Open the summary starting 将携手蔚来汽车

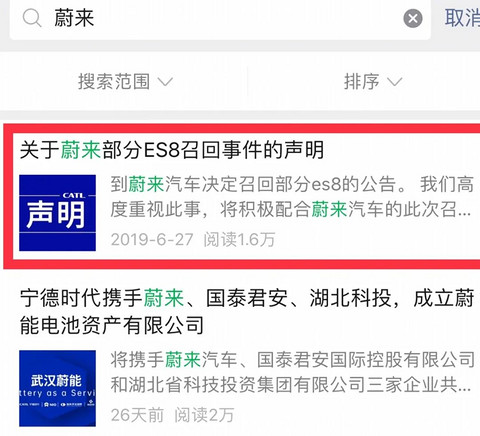click(292, 372)
